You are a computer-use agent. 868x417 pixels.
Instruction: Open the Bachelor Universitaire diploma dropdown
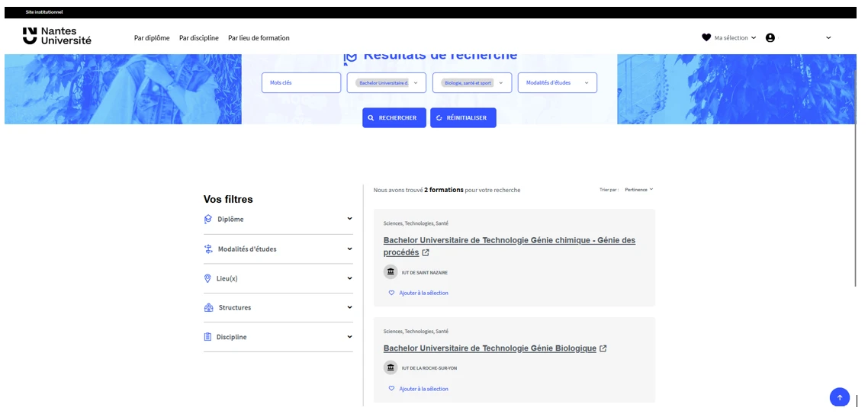(387, 83)
